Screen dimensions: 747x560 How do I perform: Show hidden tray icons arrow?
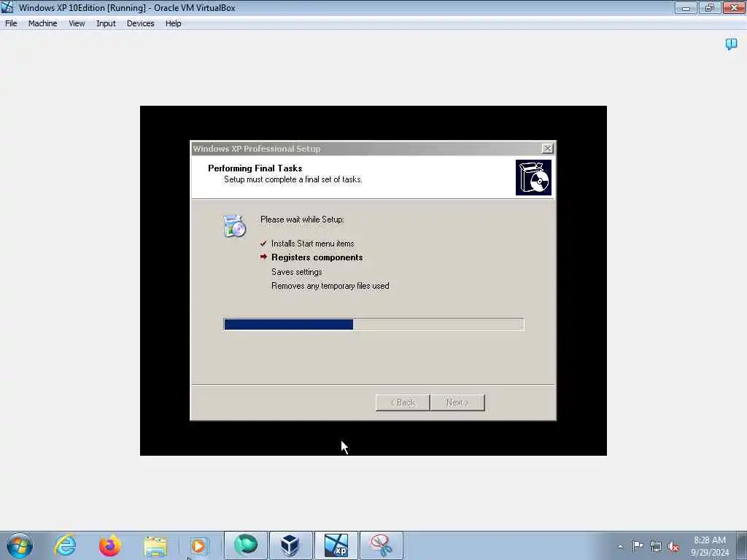(x=620, y=546)
